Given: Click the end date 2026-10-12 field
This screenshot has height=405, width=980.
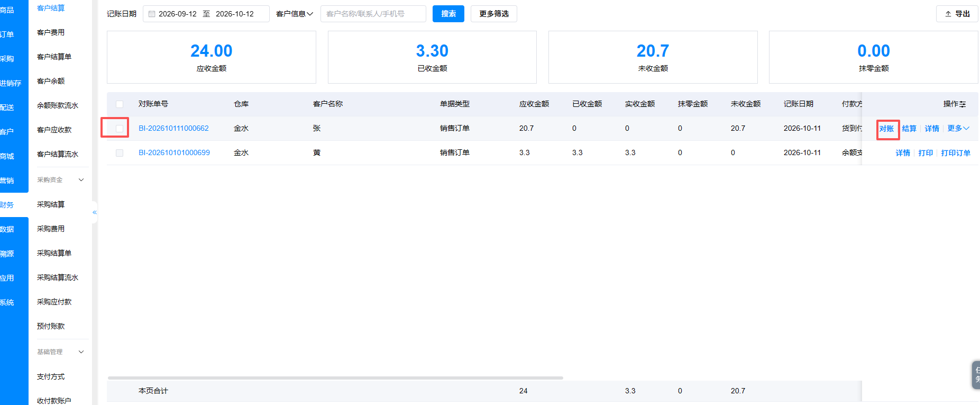Looking at the screenshot, I should pos(235,14).
